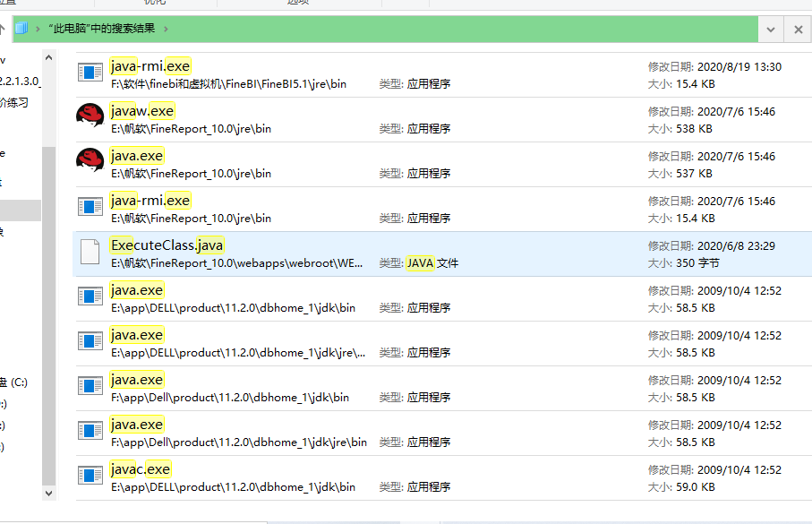Click the size value 537 KB

click(694, 174)
